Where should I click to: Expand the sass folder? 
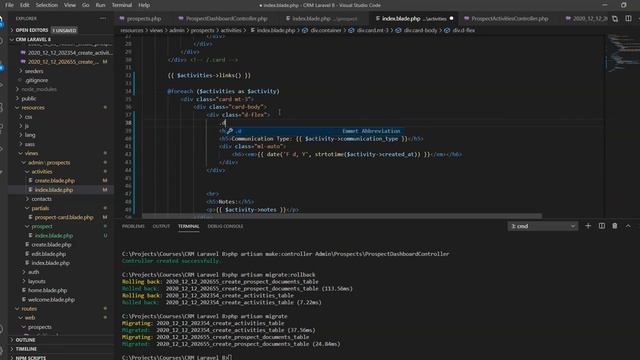[x=29, y=144]
